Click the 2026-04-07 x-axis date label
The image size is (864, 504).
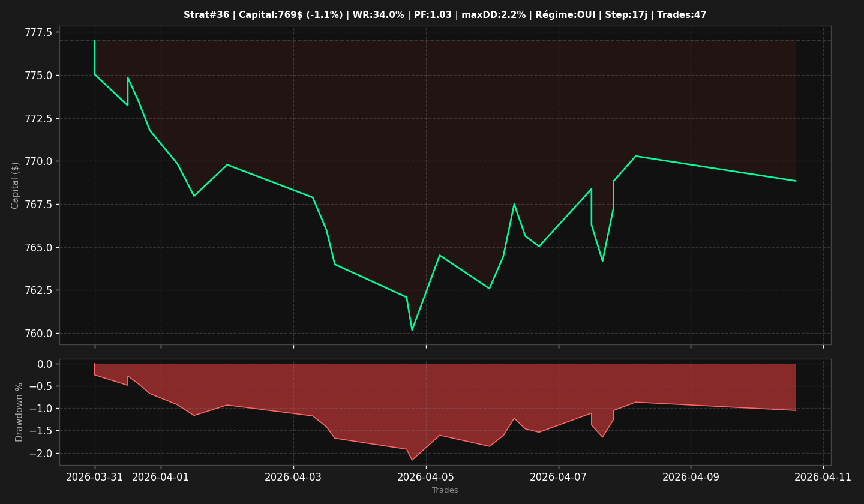(559, 478)
